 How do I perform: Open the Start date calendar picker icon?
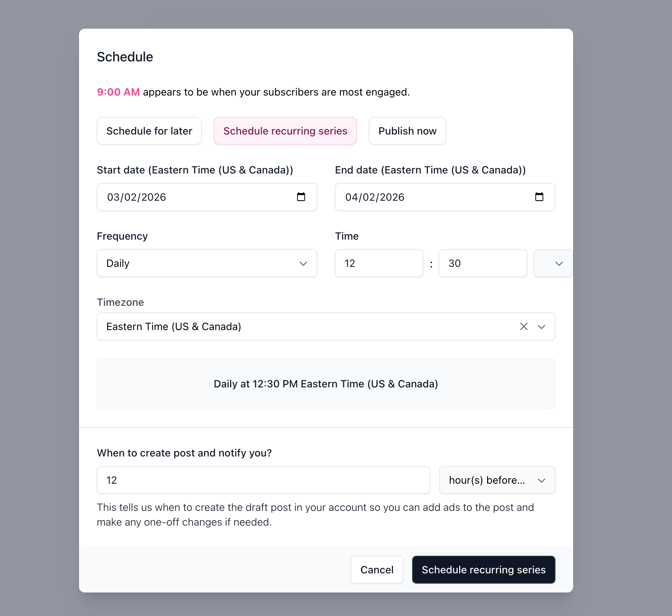[x=301, y=197]
